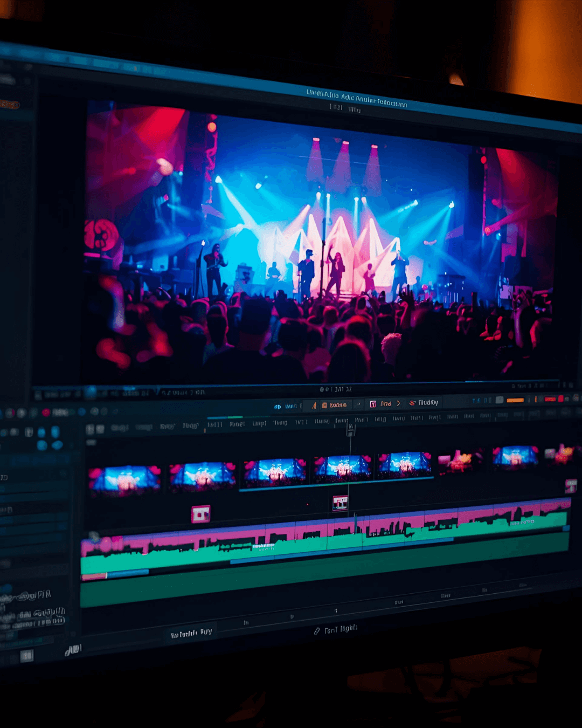The image size is (582, 728).
Task: Click the blue icon left of the orange tab
Action: (278, 407)
